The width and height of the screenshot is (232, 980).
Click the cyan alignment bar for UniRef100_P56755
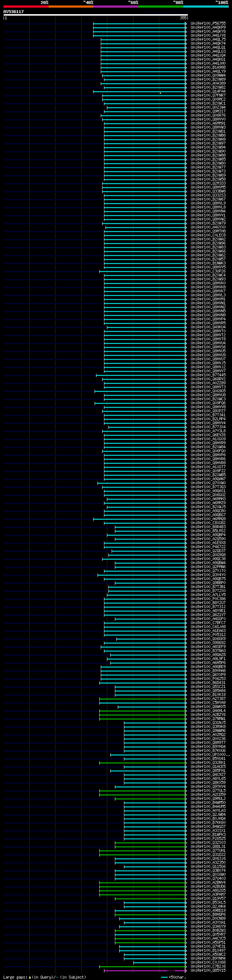pyautogui.click(x=140, y=24)
